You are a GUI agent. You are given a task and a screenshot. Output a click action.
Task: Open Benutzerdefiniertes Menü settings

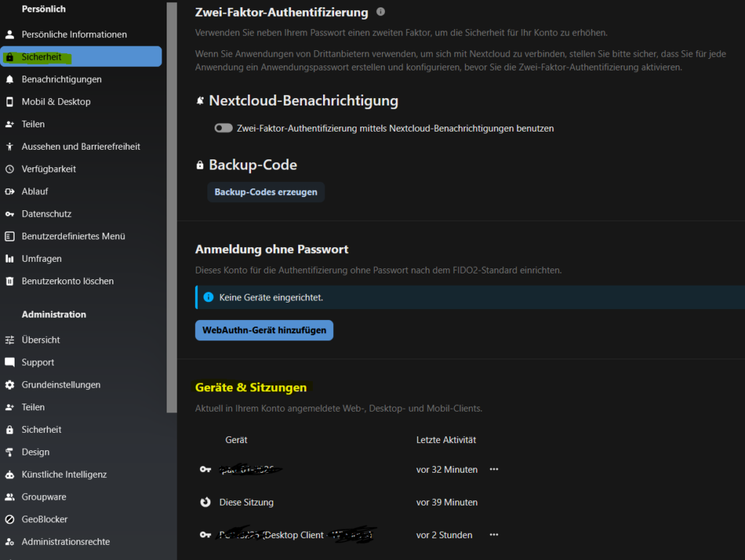click(73, 236)
